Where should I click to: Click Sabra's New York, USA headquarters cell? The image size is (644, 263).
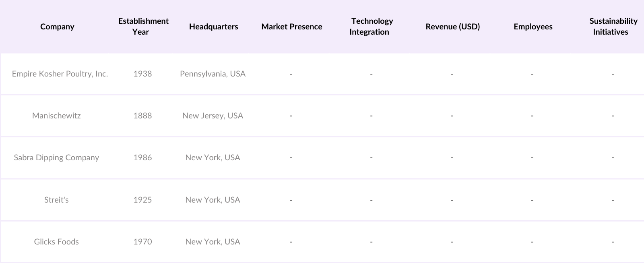(x=213, y=157)
